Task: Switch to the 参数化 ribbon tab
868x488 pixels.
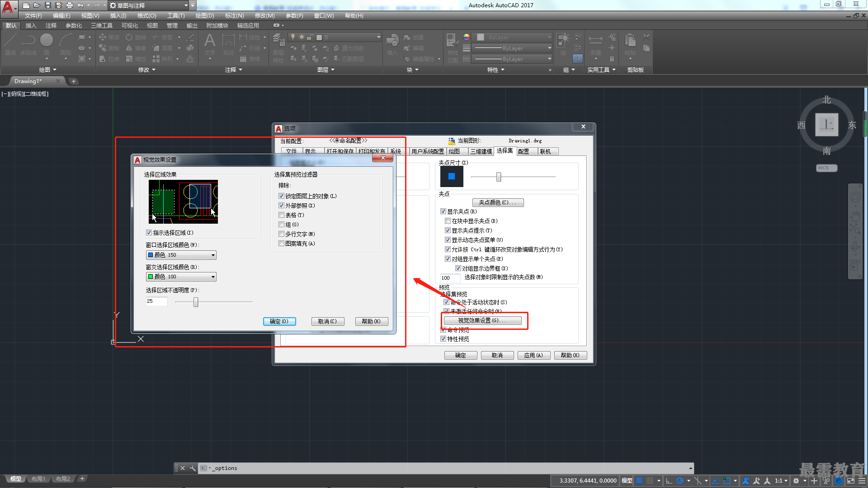Action: [x=74, y=26]
